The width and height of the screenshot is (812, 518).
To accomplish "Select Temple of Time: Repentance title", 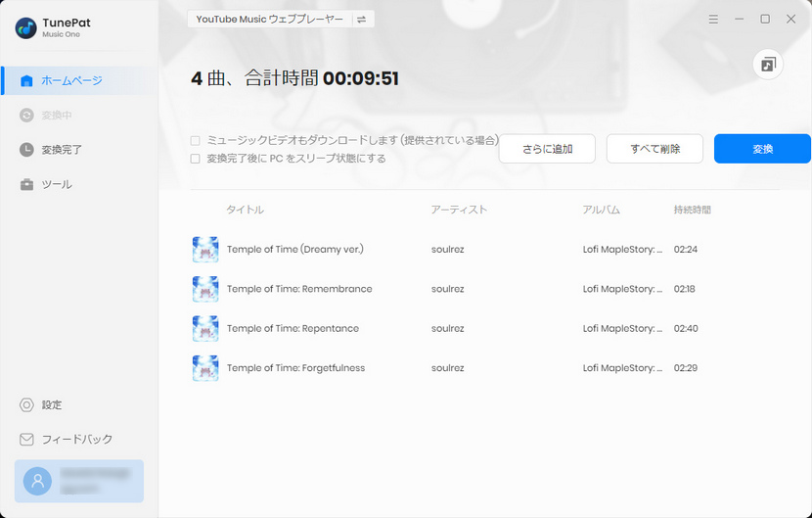I will (x=293, y=328).
